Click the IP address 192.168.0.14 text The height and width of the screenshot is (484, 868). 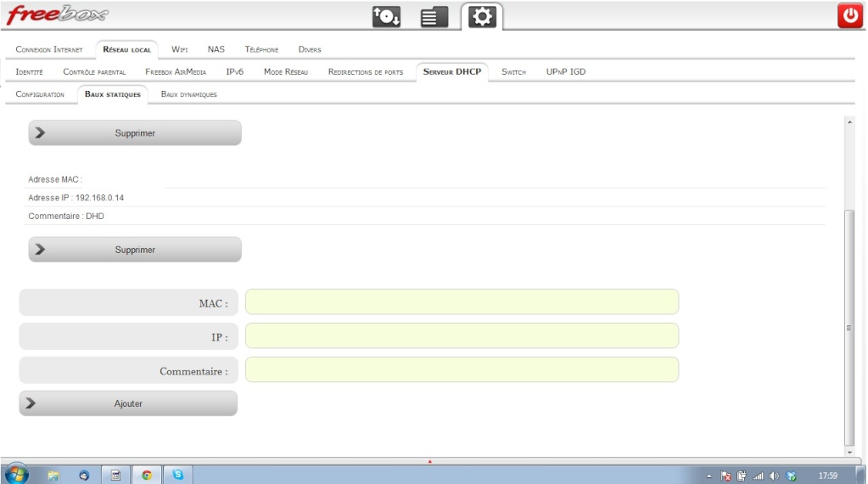click(99, 198)
